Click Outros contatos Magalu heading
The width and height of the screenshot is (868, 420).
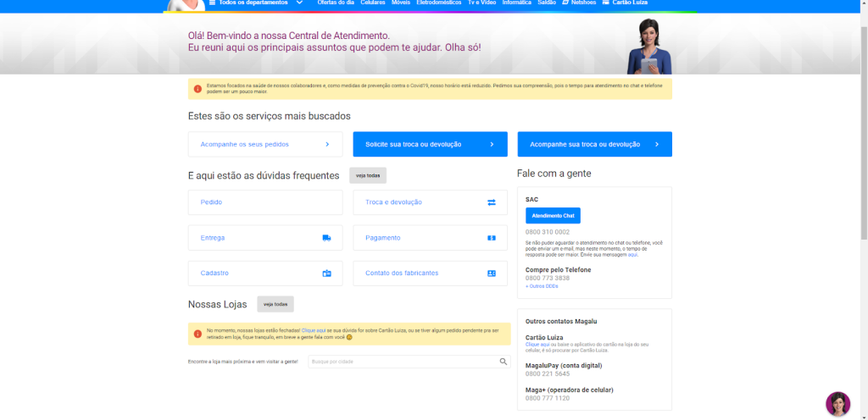[x=561, y=321]
